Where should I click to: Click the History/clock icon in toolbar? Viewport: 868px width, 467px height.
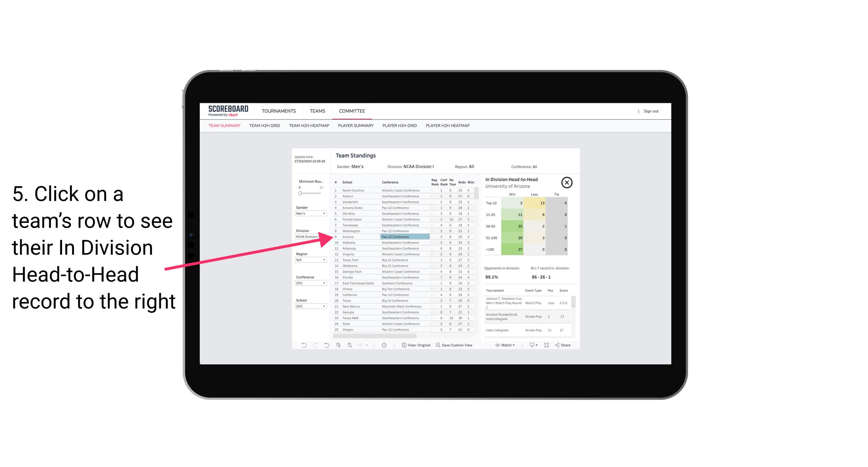pyautogui.click(x=383, y=346)
